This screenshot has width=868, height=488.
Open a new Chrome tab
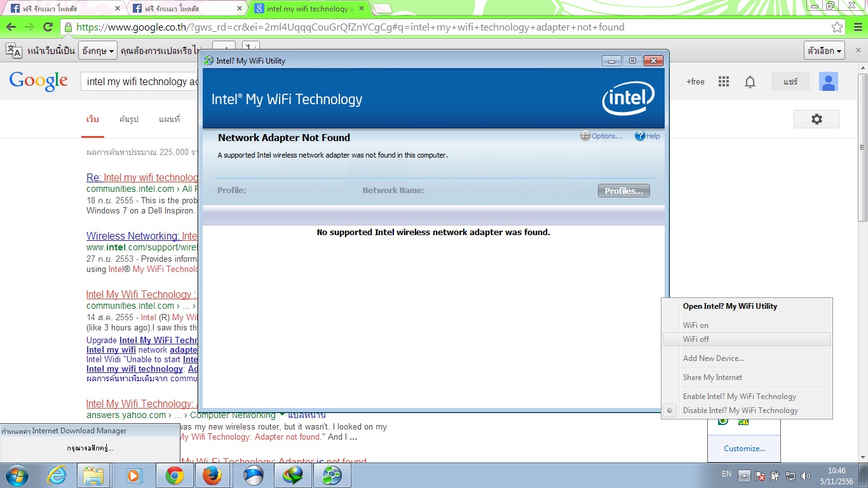click(383, 9)
